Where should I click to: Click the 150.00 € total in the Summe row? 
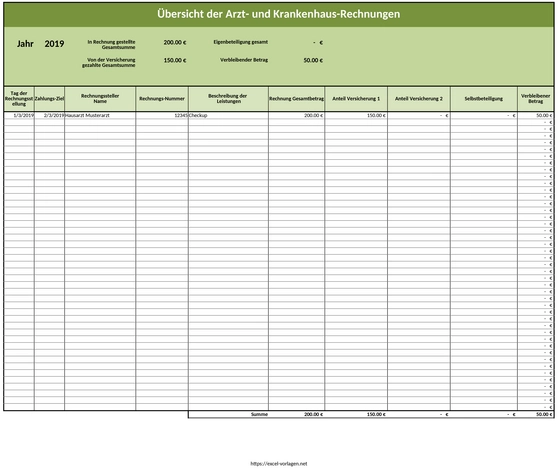pos(376,414)
